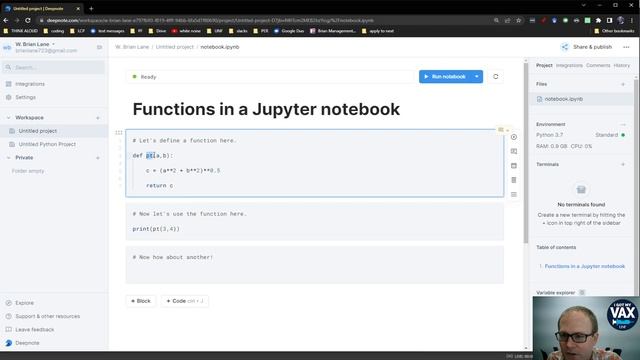Screen dimensions: 640x360
Task: Click the Share & publish button
Action: click(x=587, y=47)
